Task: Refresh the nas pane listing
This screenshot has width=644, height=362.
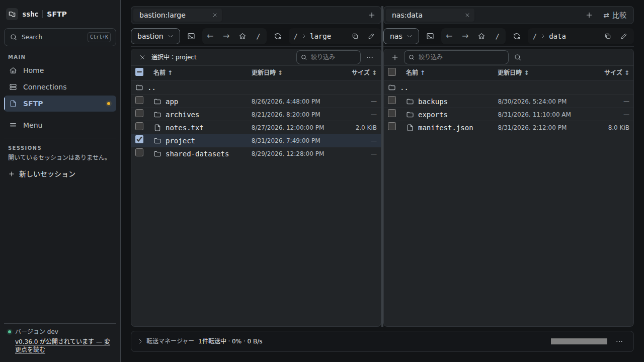Action: coord(517,36)
